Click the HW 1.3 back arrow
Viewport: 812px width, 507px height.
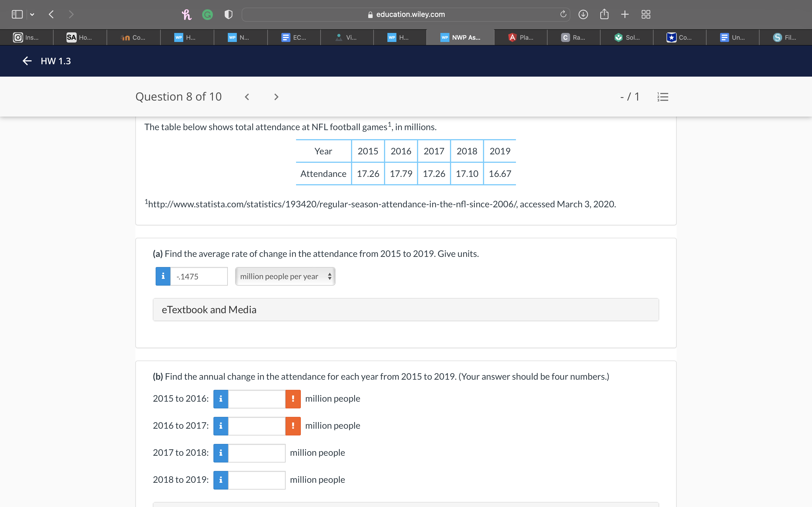(27, 61)
